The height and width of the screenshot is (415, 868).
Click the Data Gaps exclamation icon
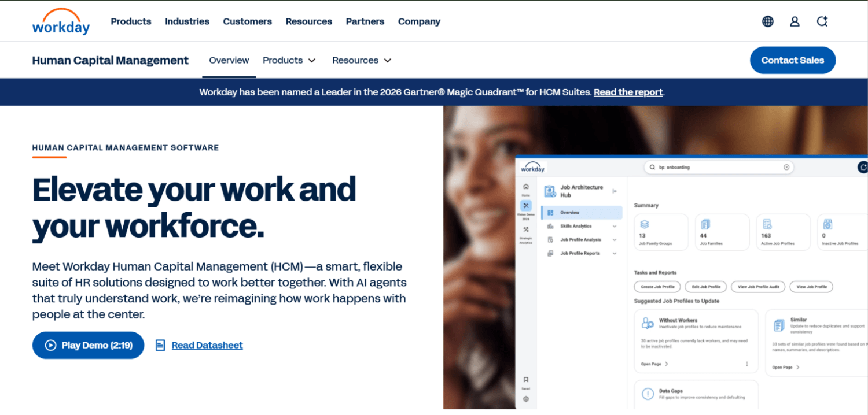[x=648, y=395]
